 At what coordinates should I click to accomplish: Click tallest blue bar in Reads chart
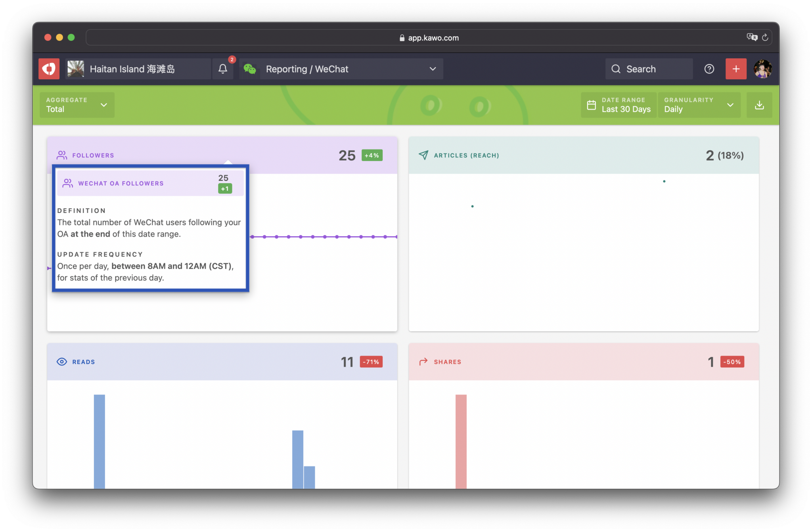click(x=100, y=440)
